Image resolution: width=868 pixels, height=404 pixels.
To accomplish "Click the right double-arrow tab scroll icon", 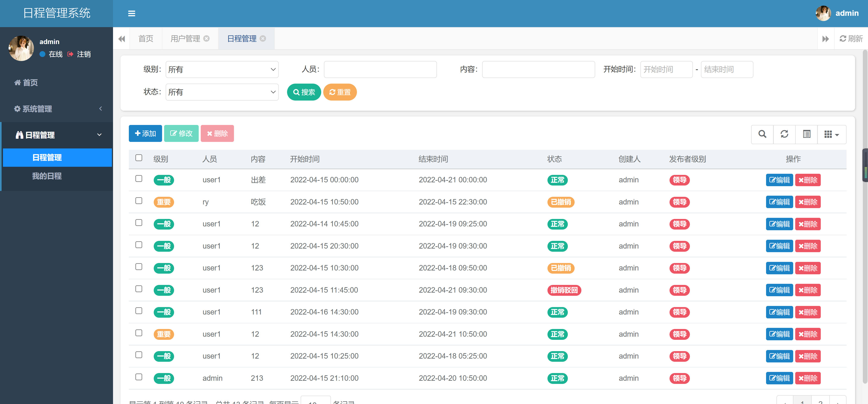I will [826, 38].
